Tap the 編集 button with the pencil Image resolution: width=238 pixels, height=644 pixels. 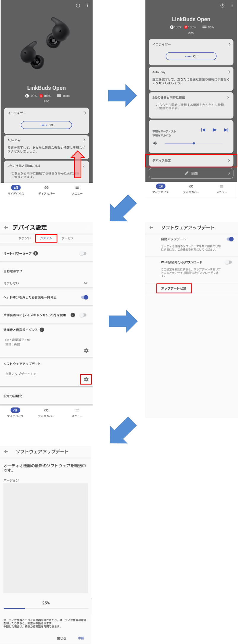click(191, 173)
